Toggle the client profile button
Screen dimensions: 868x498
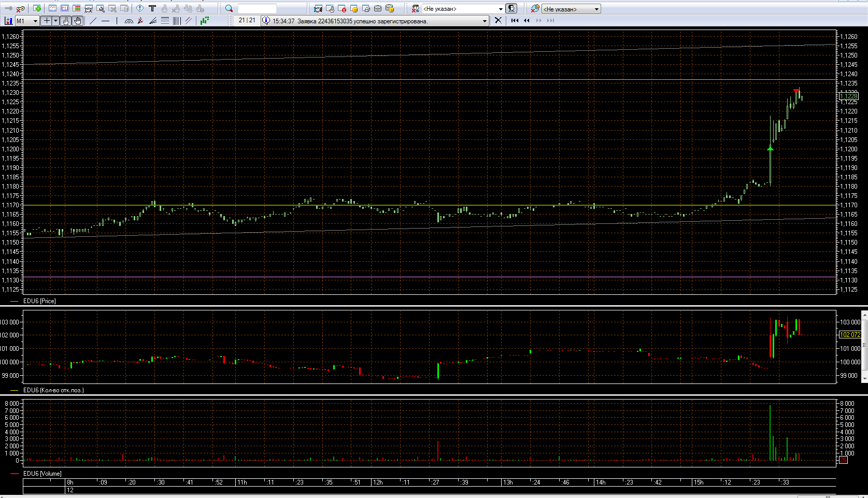pyautogui.click(x=511, y=8)
